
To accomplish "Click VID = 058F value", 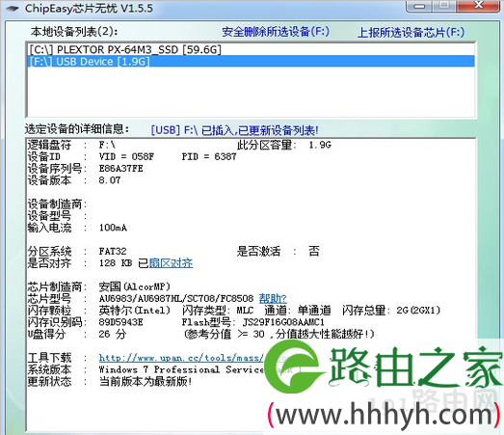I will click(126, 156).
